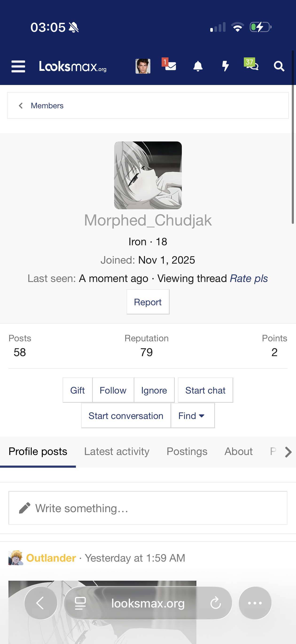Image resolution: width=296 pixels, height=644 pixels.
Task: Go back with browser back arrow
Action: point(41,603)
